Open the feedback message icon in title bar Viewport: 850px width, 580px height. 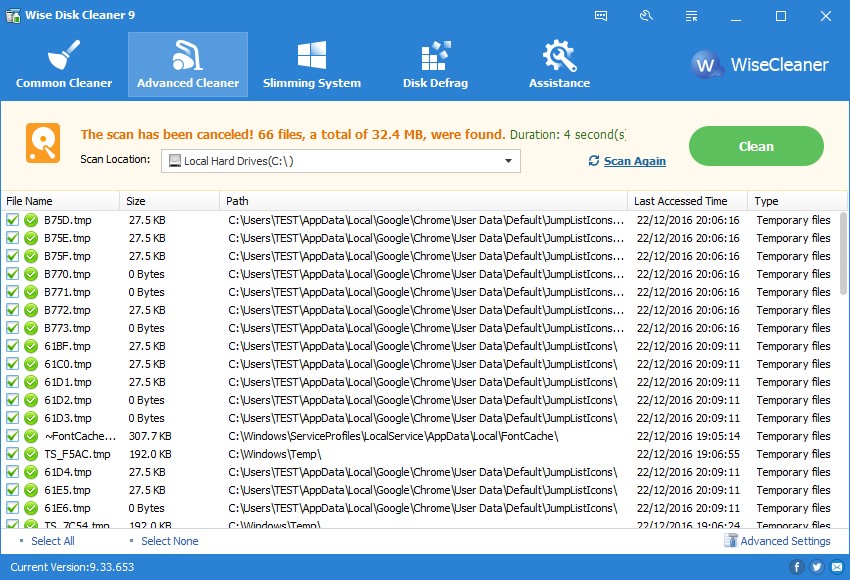click(x=601, y=16)
